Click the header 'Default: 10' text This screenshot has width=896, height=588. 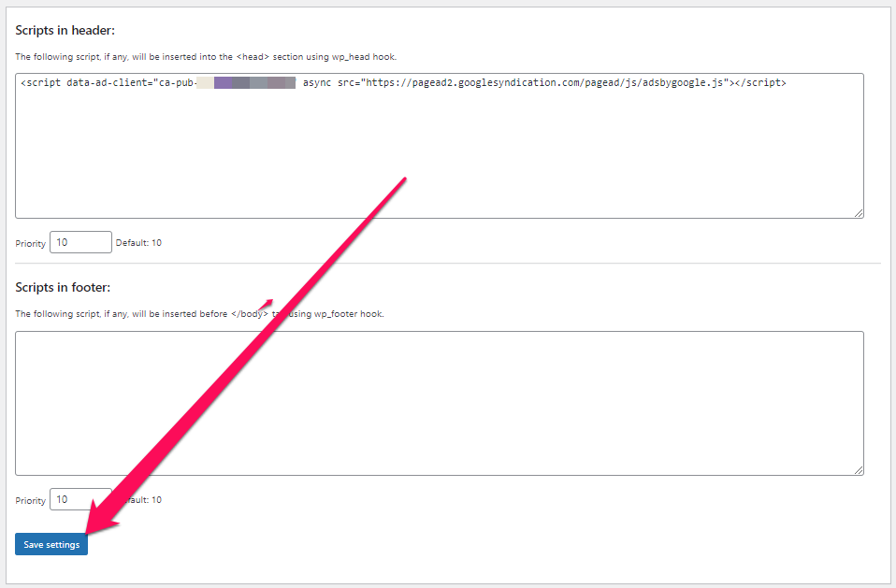point(138,243)
